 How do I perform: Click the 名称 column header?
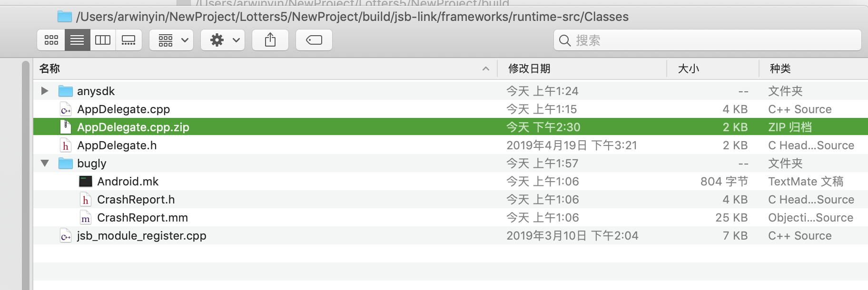[49, 69]
